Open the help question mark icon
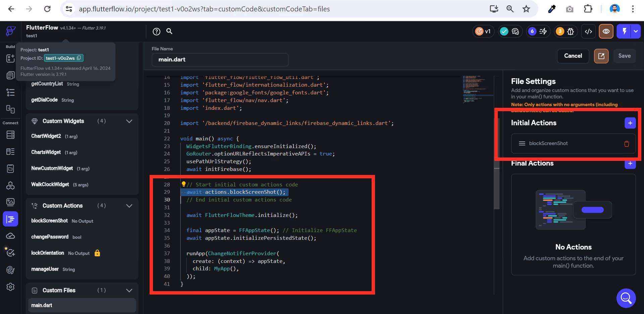Screen dimensions: 644x314 pyautogui.click(x=156, y=32)
